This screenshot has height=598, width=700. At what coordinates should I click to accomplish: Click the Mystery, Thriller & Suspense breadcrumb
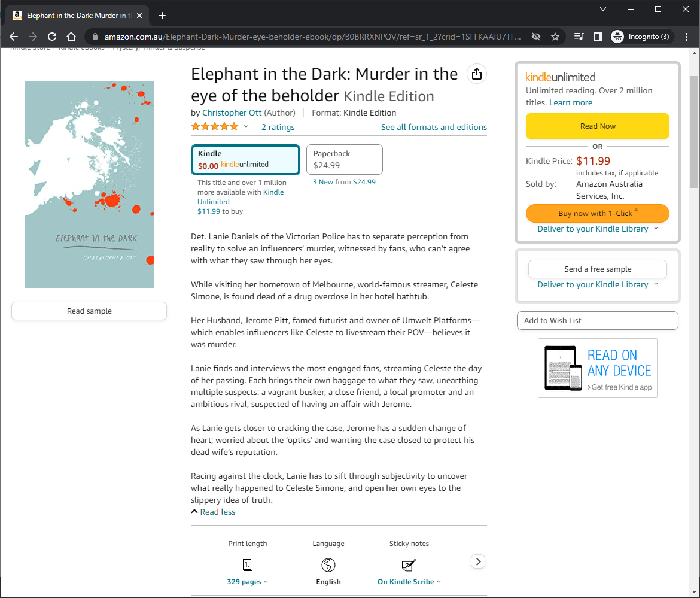(159, 48)
